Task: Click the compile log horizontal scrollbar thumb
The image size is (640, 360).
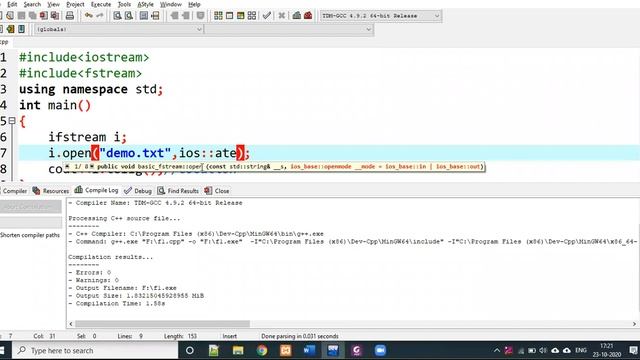Action: [162, 324]
